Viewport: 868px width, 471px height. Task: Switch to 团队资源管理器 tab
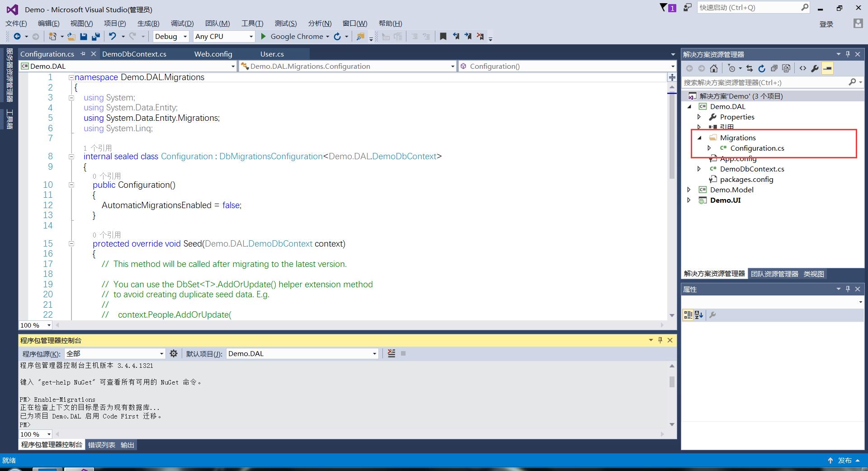[774, 274]
